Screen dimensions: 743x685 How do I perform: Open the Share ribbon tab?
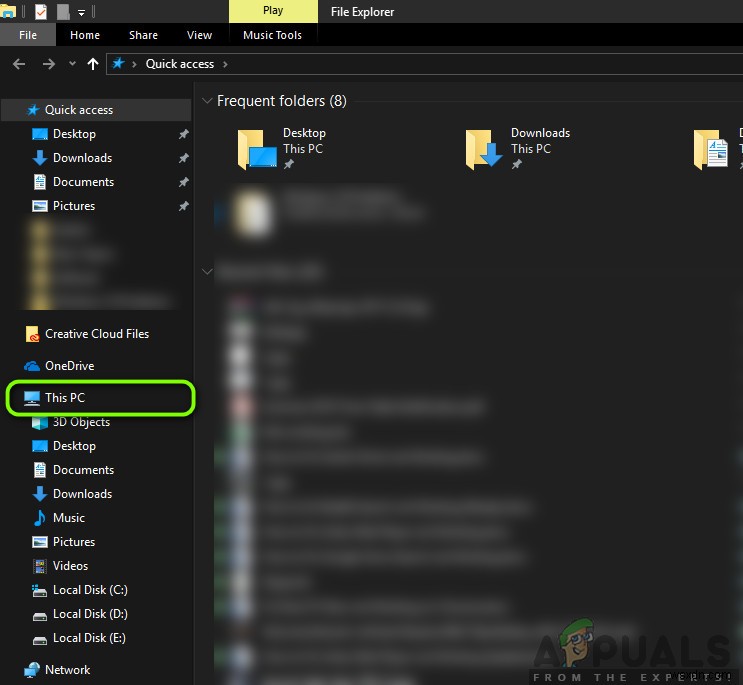(x=143, y=35)
